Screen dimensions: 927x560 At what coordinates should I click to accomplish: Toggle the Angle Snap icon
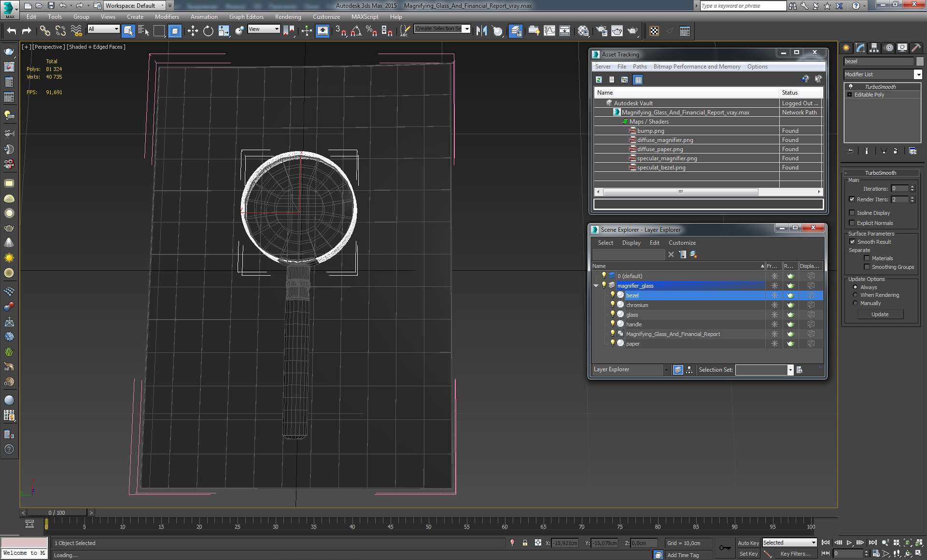(356, 31)
